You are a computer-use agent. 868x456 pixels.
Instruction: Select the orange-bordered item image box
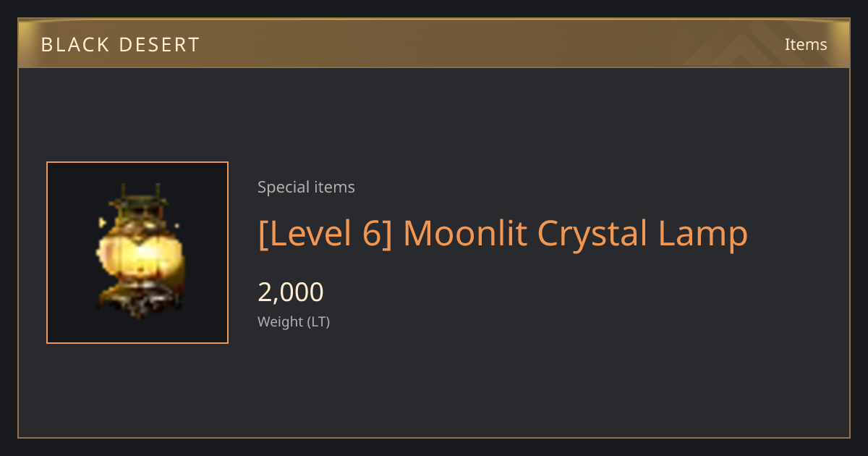137,253
